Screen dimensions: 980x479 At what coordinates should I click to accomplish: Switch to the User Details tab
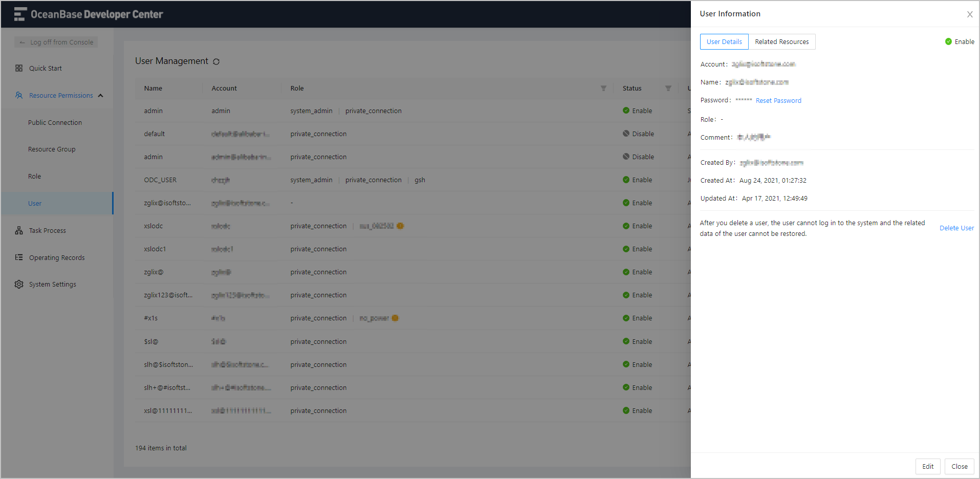pos(724,42)
